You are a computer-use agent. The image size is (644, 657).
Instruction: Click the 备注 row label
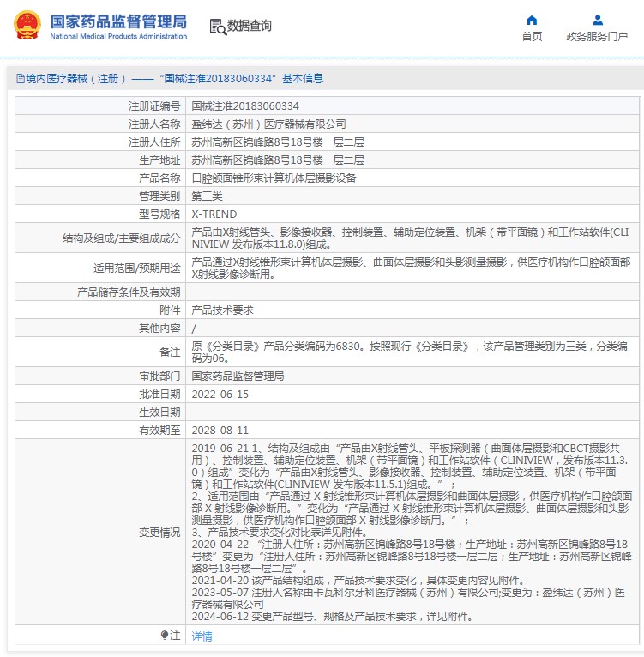(x=170, y=352)
